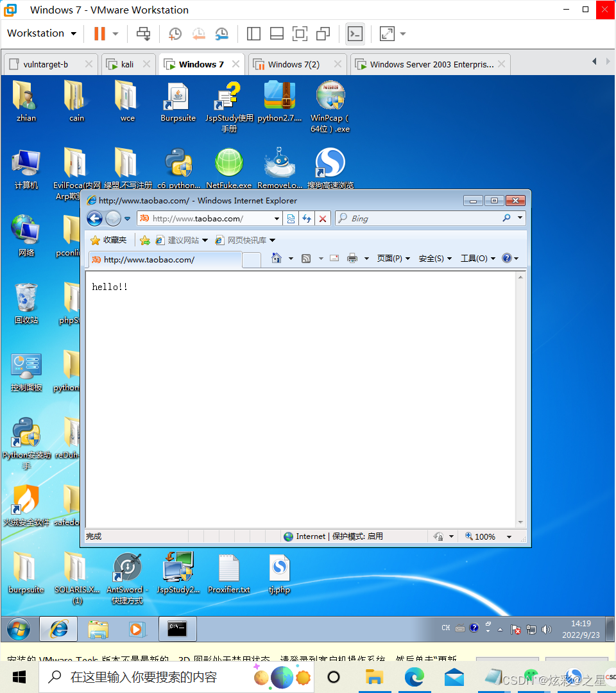616x693 pixels.
Task: Print page using IE printer icon
Action: (x=352, y=258)
